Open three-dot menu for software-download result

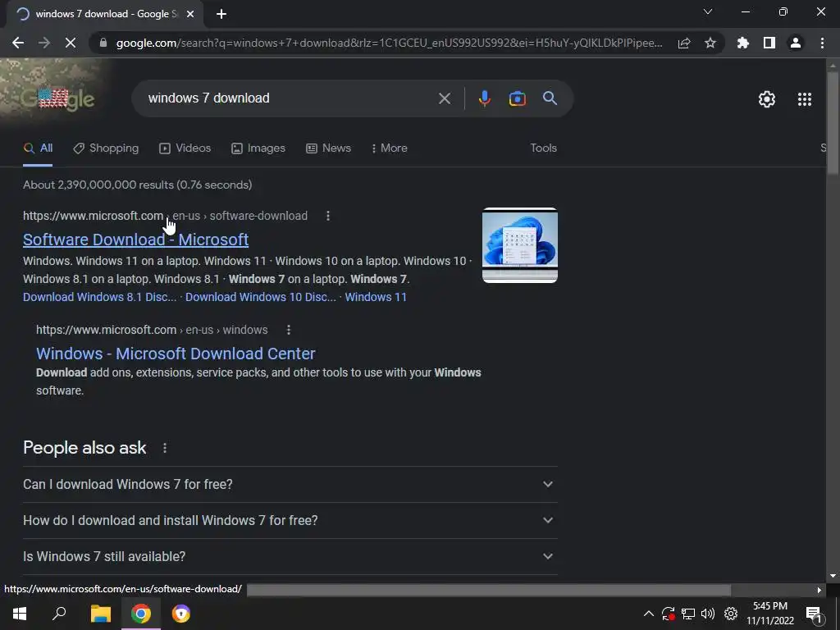(x=328, y=216)
